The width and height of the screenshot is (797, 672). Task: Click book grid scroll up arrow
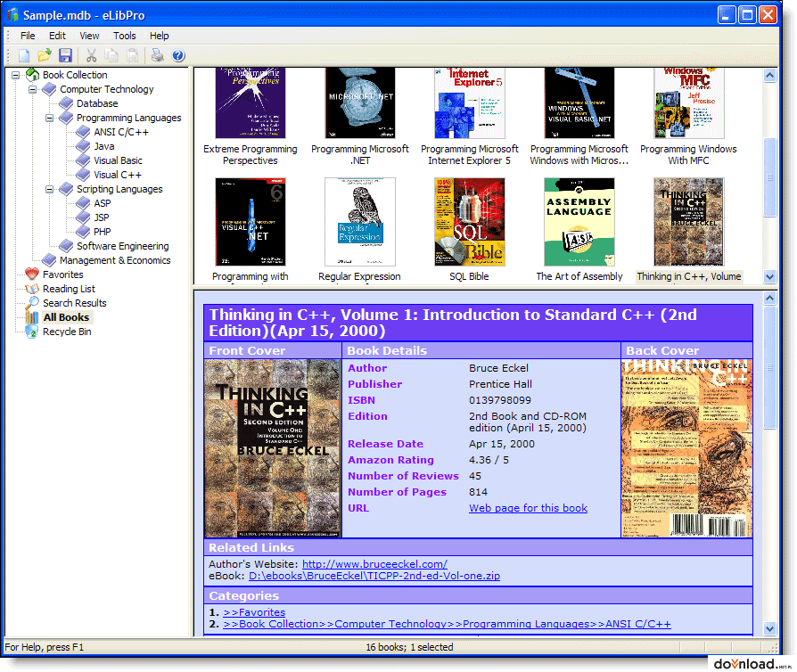pyautogui.click(x=770, y=76)
